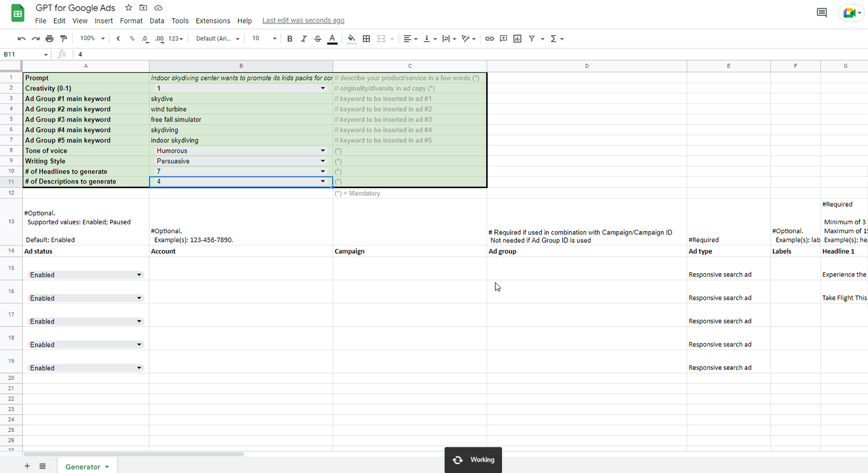
Task: Select row 16 'Responsive search ad' cell
Action: click(x=728, y=292)
